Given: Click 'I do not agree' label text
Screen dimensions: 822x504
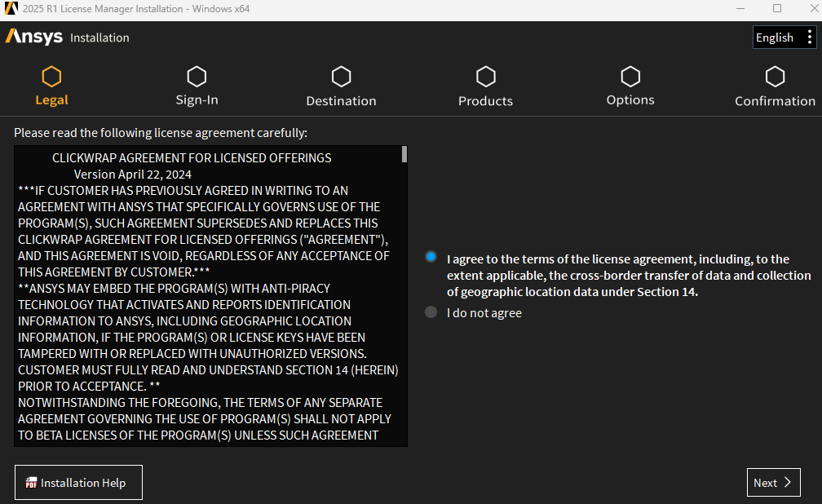Looking at the screenshot, I should click(484, 313).
